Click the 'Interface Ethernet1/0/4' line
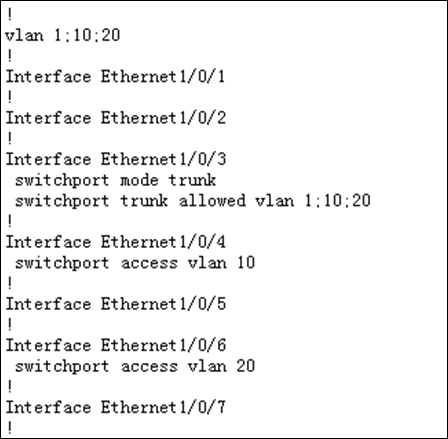The image size is (448, 439). pos(116,242)
